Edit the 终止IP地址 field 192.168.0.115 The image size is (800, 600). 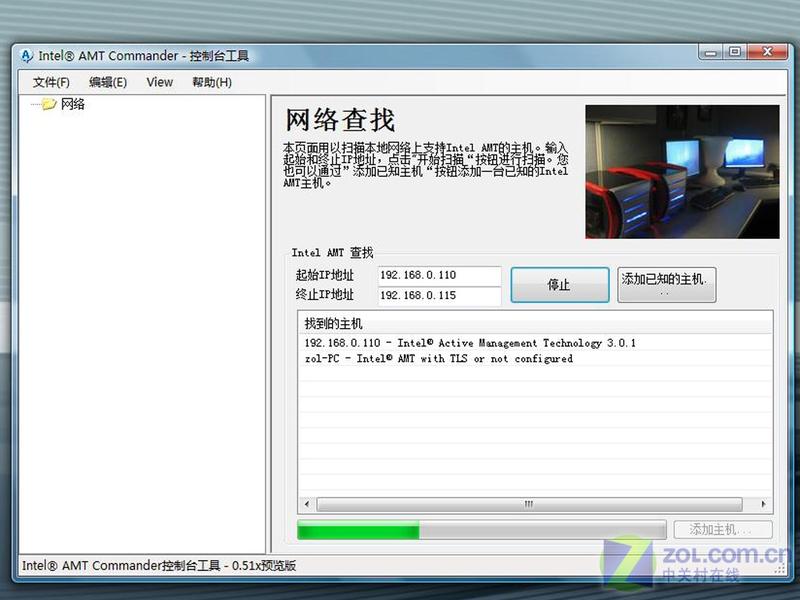[x=439, y=295]
